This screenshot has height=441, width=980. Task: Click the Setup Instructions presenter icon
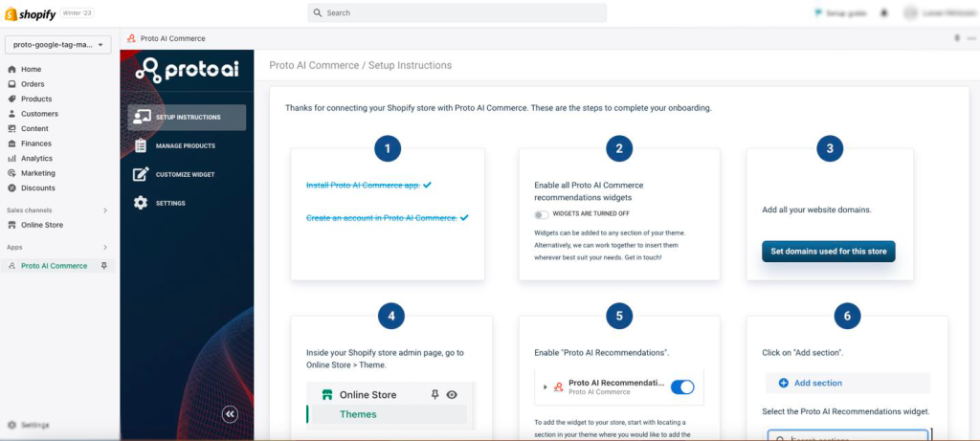(x=142, y=118)
